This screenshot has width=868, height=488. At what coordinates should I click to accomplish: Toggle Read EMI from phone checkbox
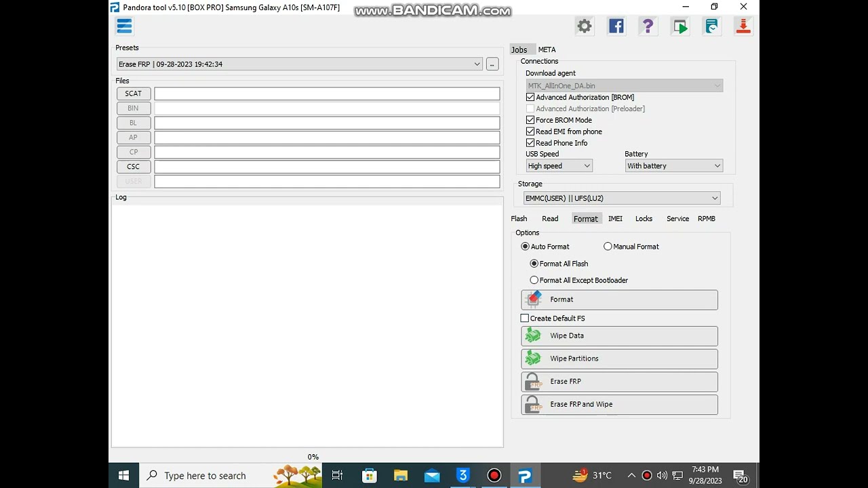[530, 132]
